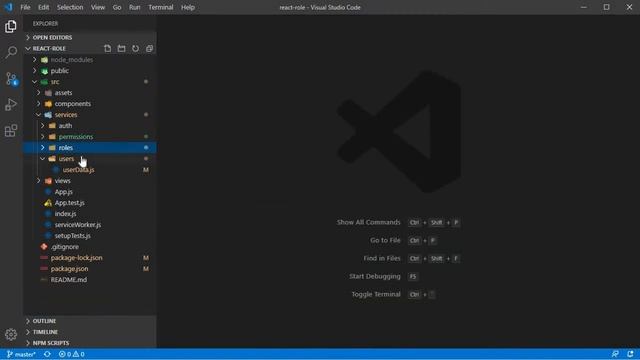Synchronize changes via status bar sync icon
Image resolution: width=640 pixels, height=360 pixels.
click(x=47, y=354)
